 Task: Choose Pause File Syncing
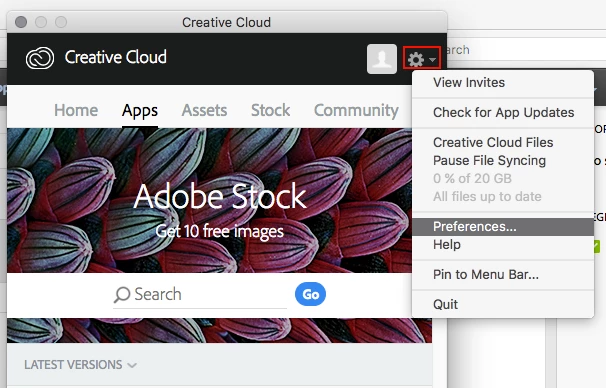[x=503, y=160]
